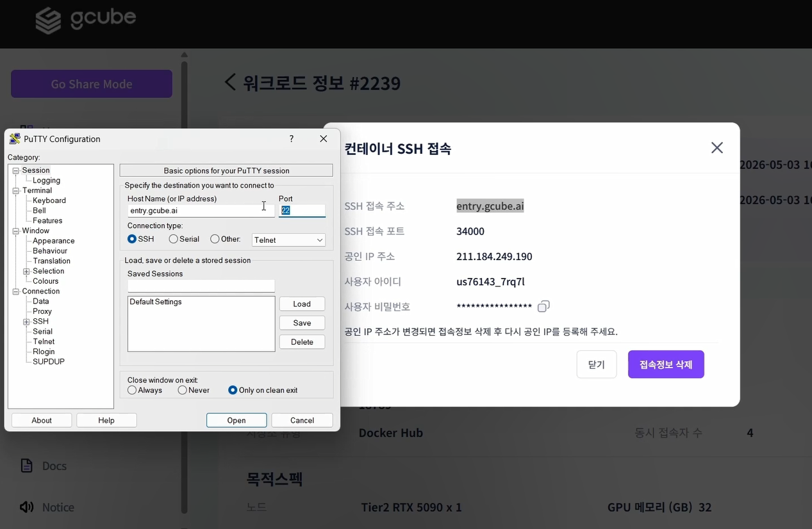Screen dimensions: 812x529
Task: Select Serial under Connection in category tree
Action: (43, 332)
